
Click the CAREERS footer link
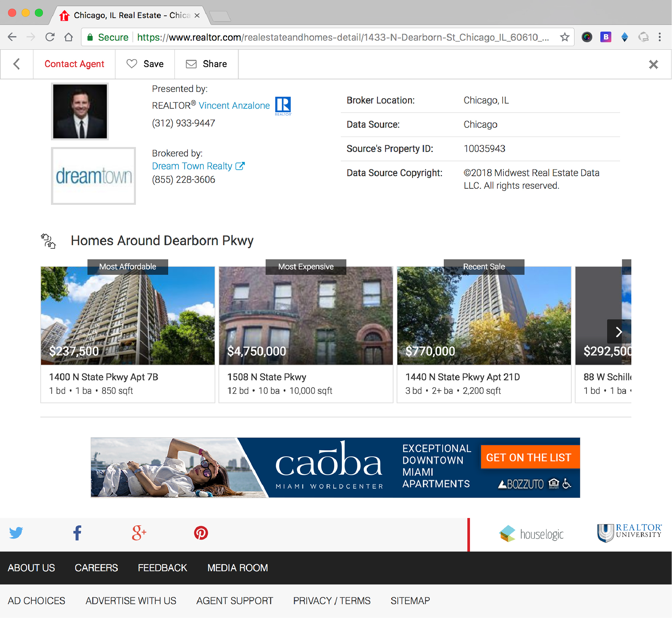point(96,568)
